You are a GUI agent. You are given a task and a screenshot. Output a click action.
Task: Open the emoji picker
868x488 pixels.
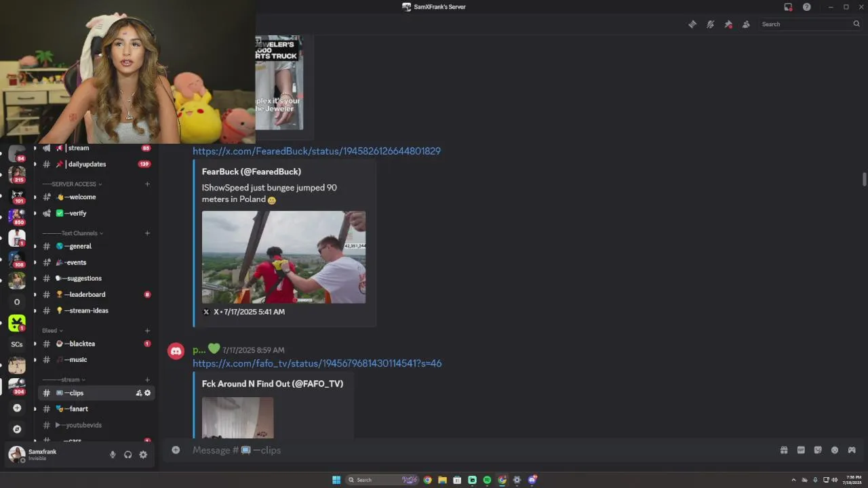click(835, 450)
